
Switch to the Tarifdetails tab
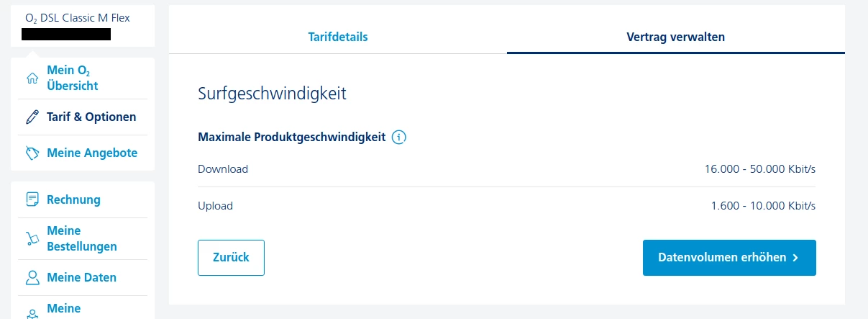click(x=338, y=37)
